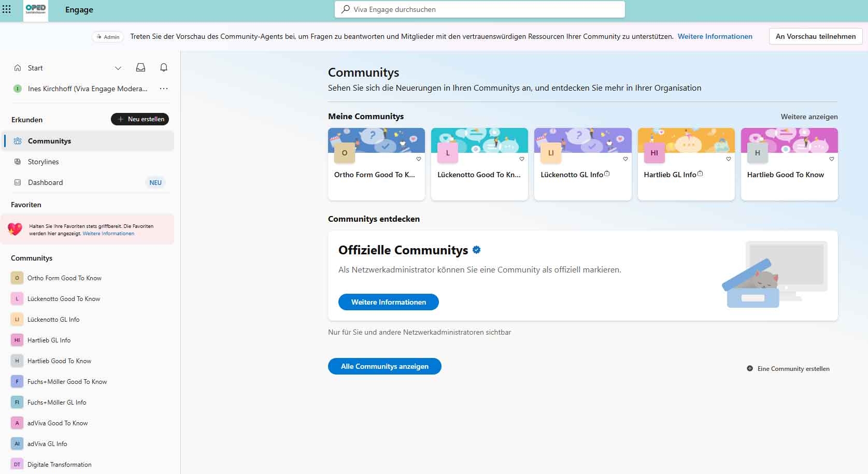Open the app launcher waffle icon
The width and height of the screenshot is (868, 474).
click(x=7, y=9)
